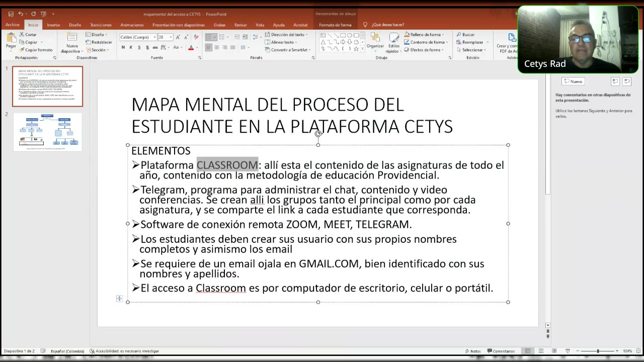Image resolution: width=644 pixels, height=362 pixels.
Task: Increase list indent level
Action: point(245,37)
